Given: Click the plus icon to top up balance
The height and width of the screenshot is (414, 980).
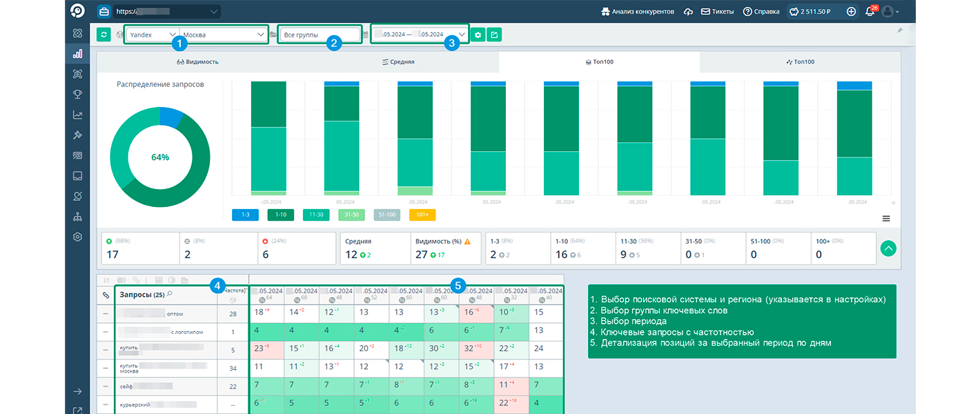Looking at the screenshot, I should pos(851,12).
